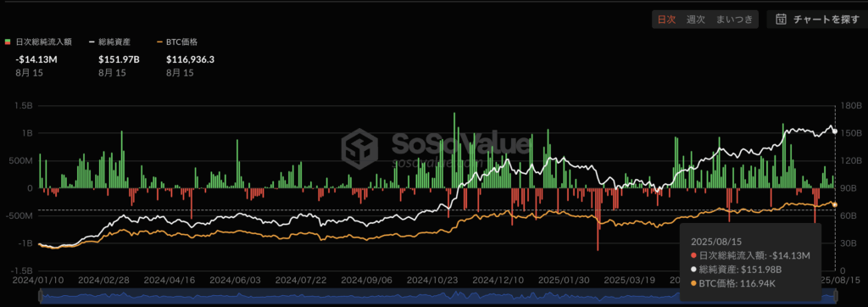The image size is (868, 307).
Task: Click the 1.5B left axis label
Action: (x=24, y=106)
